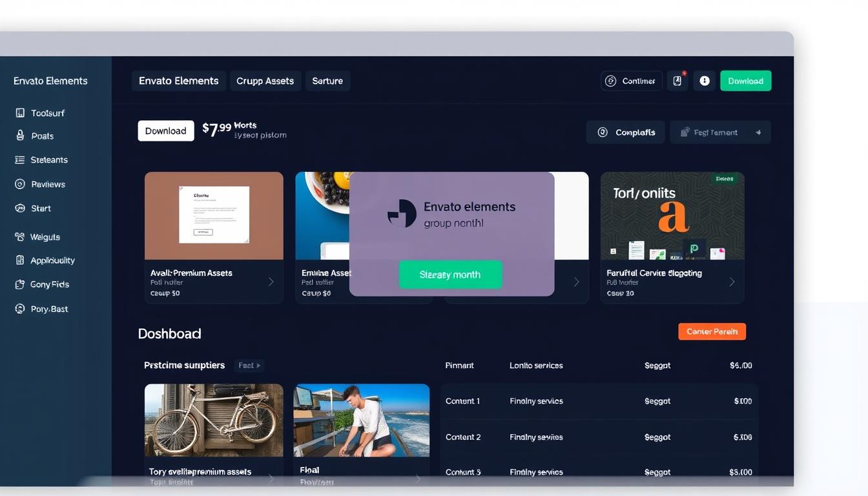Switch to the Sorture tab

(327, 81)
